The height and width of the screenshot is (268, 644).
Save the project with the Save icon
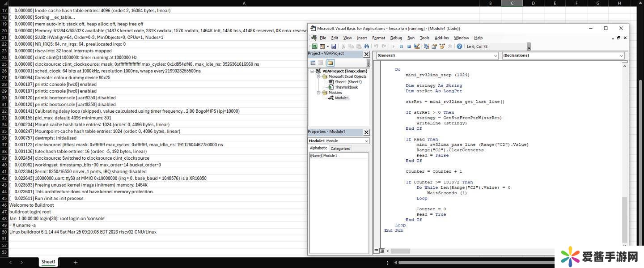click(334, 47)
